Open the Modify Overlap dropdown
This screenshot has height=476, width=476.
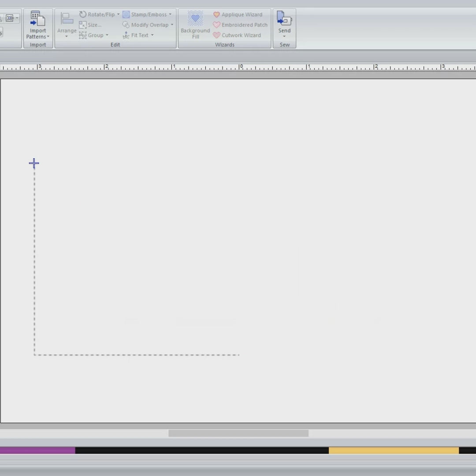[172, 25]
